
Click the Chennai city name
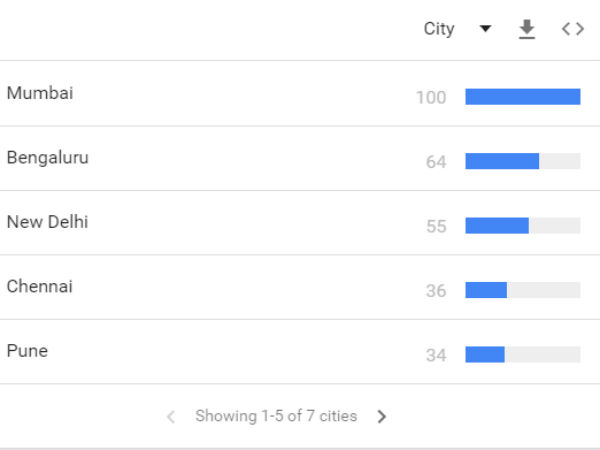39,286
